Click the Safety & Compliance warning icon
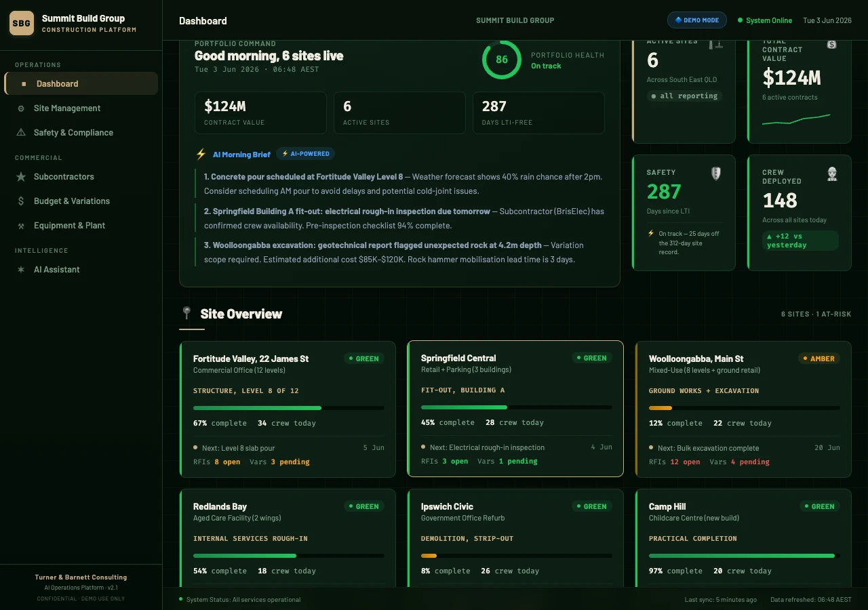 coord(21,133)
